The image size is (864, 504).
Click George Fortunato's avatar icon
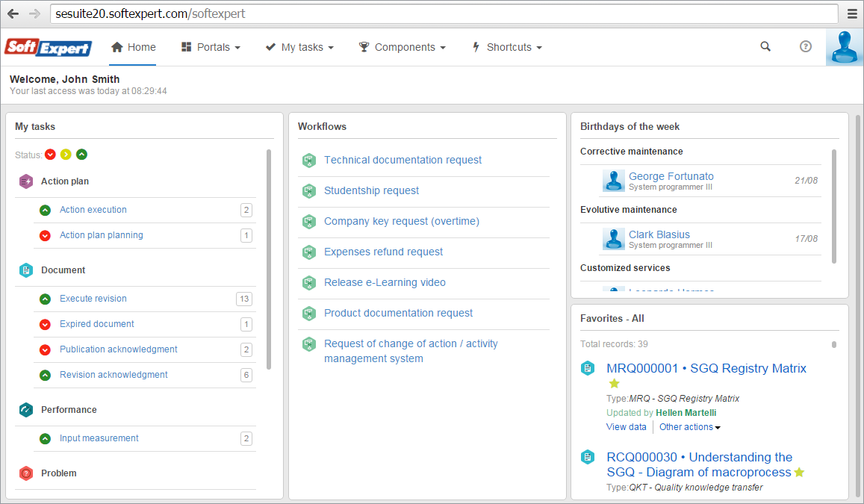[613, 181]
